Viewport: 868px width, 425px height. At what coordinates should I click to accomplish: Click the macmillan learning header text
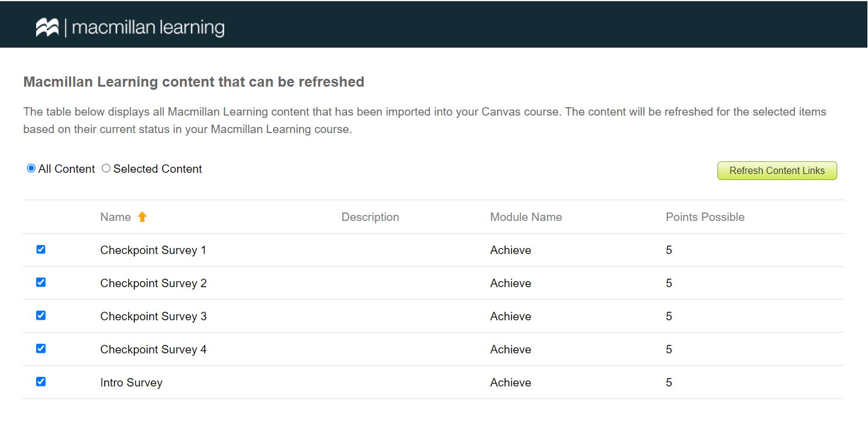(x=148, y=25)
